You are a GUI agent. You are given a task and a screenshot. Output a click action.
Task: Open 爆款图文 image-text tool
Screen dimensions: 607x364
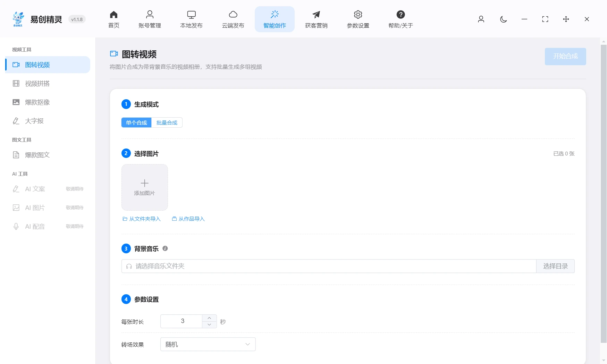coord(48,155)
